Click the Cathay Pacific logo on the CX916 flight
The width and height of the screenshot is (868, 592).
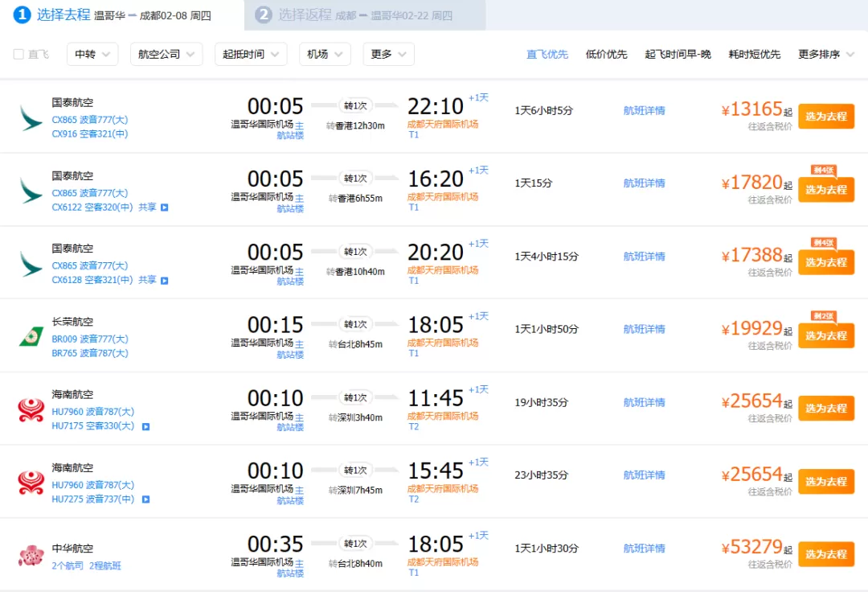31,118
